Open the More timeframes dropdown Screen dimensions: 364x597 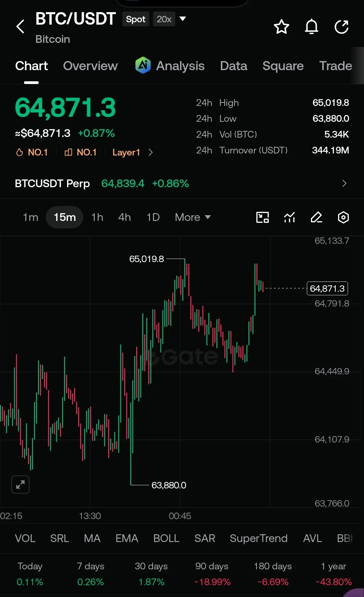[193, 217]
